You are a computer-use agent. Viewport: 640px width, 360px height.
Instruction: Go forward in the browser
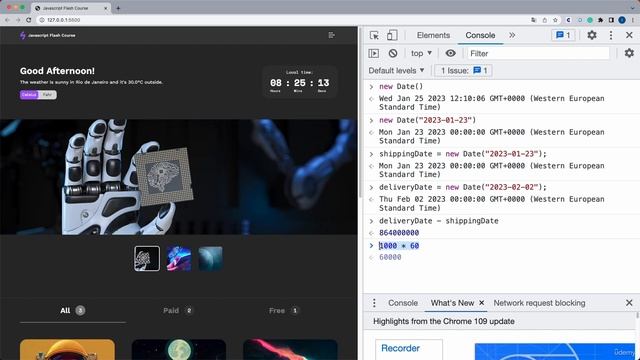tap(18, 20)
